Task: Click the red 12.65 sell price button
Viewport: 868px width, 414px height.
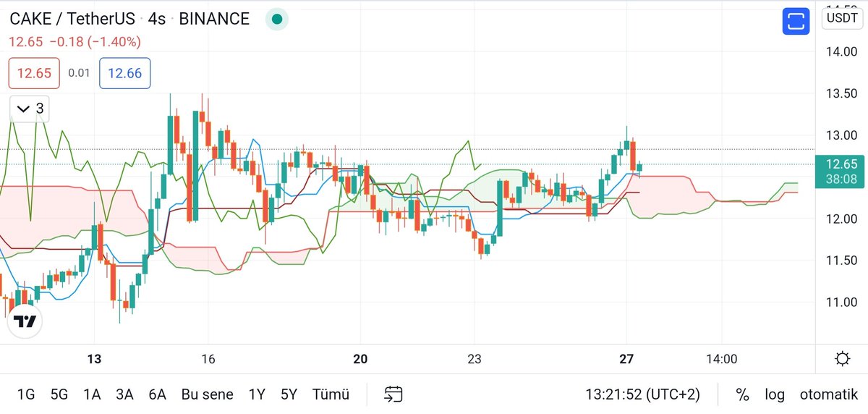Action: tap(34, 73)
